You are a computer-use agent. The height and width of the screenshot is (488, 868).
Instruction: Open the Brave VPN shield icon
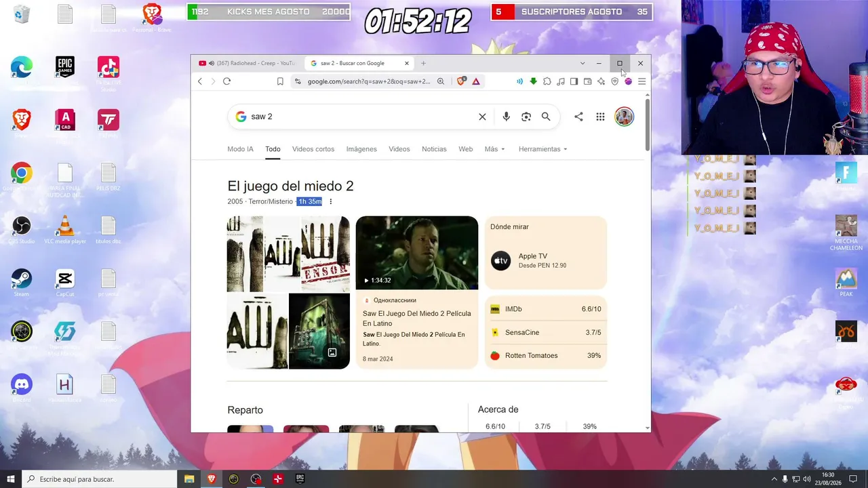pyautogui.click(x=614, y=81)
